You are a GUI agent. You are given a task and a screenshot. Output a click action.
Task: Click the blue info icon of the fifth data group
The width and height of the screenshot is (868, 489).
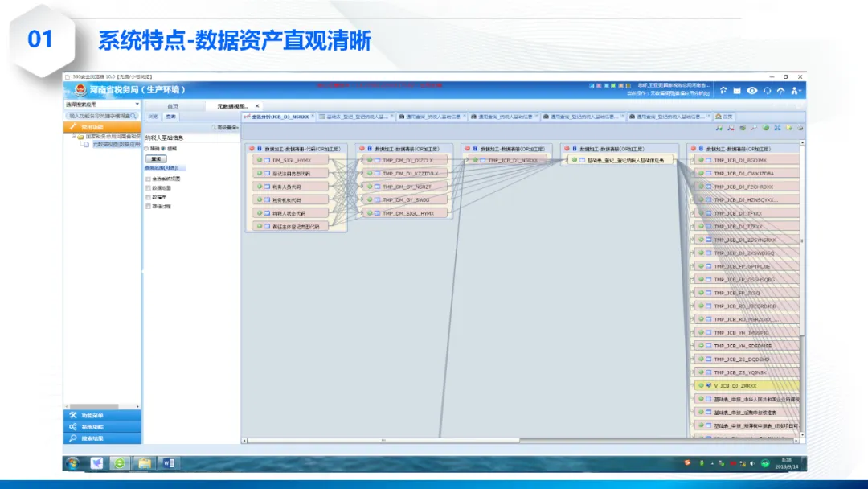pos(701,149)
